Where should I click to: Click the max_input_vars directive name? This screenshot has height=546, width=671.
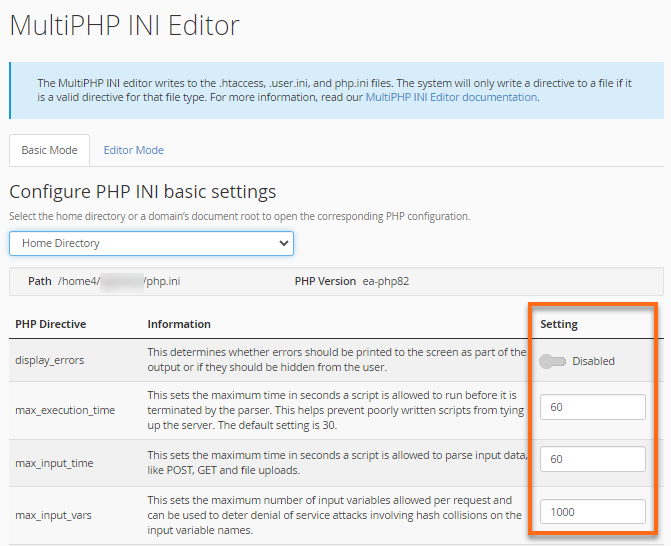(53, 515)
